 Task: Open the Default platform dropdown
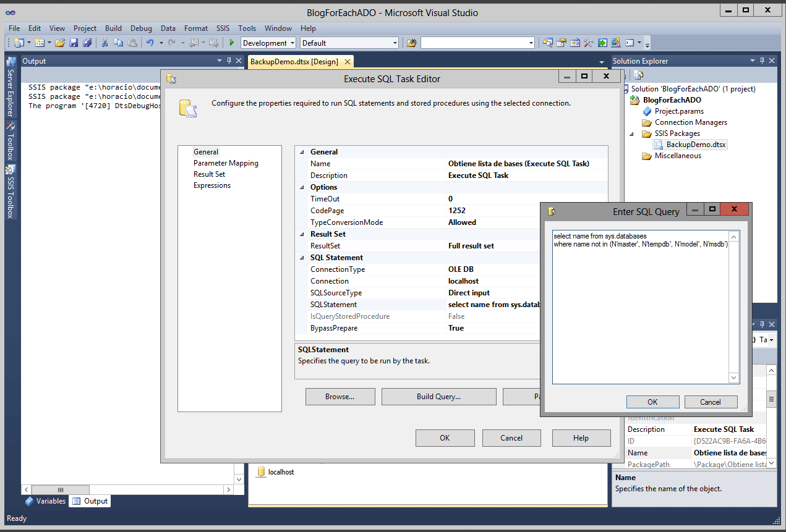tap(395, 43)
